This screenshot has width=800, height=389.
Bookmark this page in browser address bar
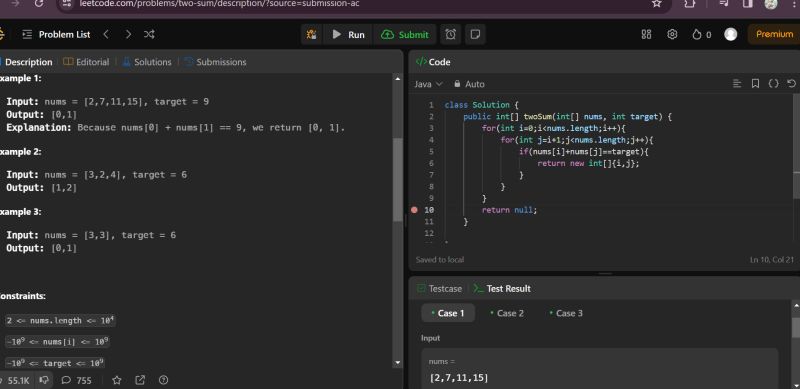pos(657,4)
